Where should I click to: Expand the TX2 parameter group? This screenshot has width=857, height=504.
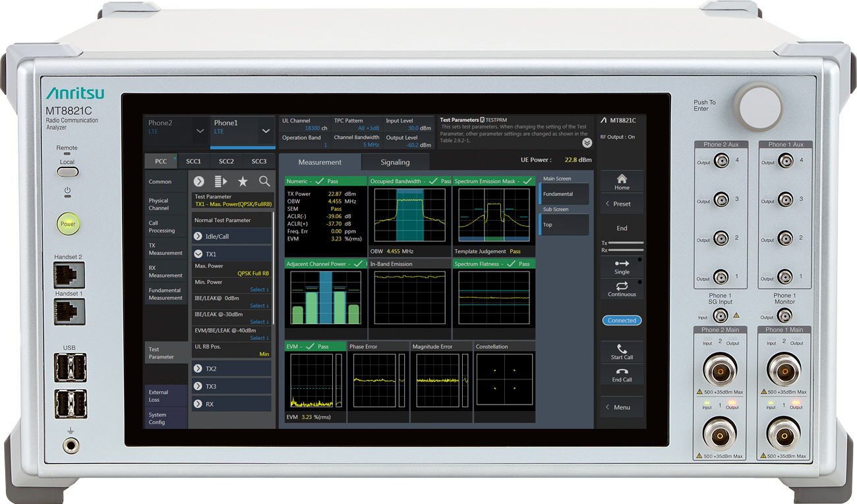(x=231, y=368)
